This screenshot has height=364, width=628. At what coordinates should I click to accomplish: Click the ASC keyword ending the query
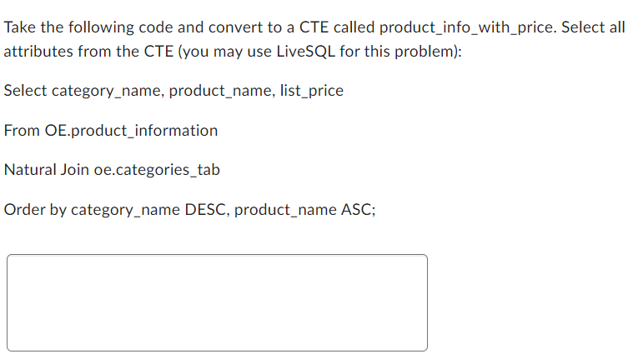click(x=356, y=210)
